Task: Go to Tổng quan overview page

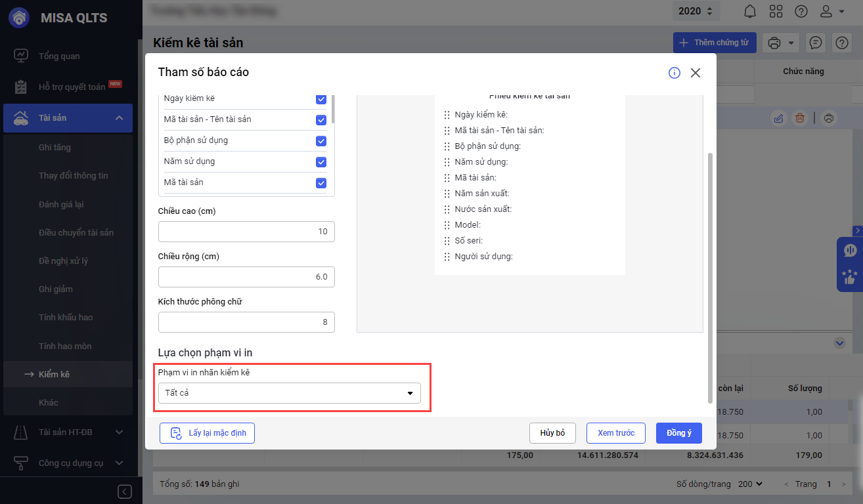Action: [59, 56]
